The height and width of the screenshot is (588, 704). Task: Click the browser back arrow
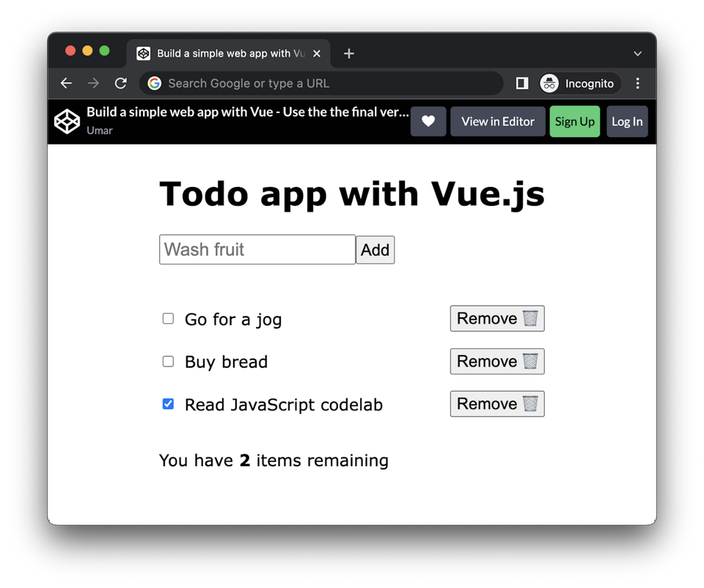66,83
